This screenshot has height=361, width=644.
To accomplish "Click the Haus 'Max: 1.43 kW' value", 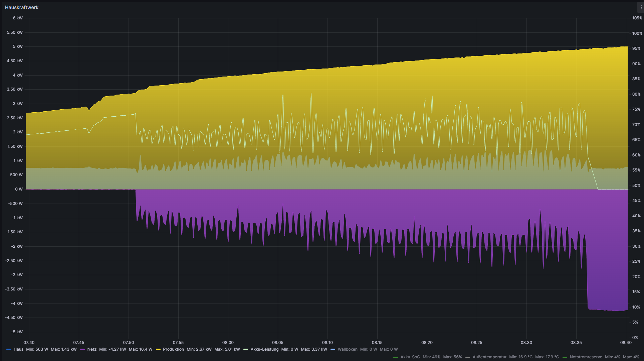I will point(64,349).
